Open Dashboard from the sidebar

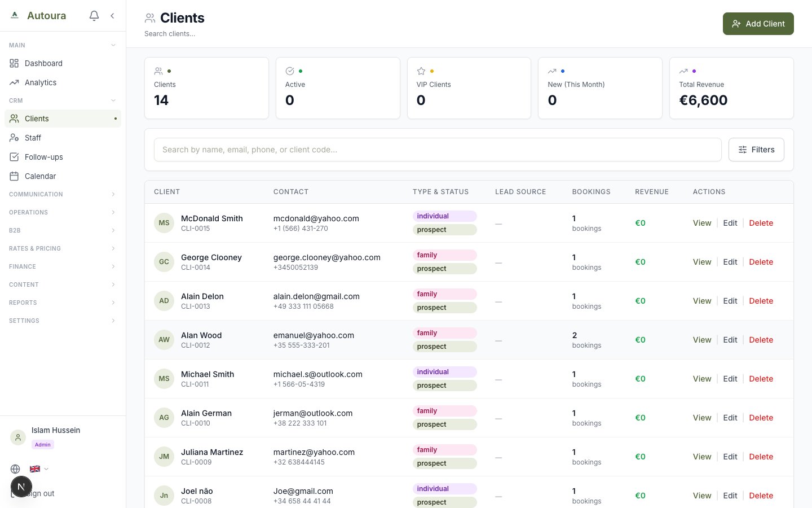tap(63, 63)
